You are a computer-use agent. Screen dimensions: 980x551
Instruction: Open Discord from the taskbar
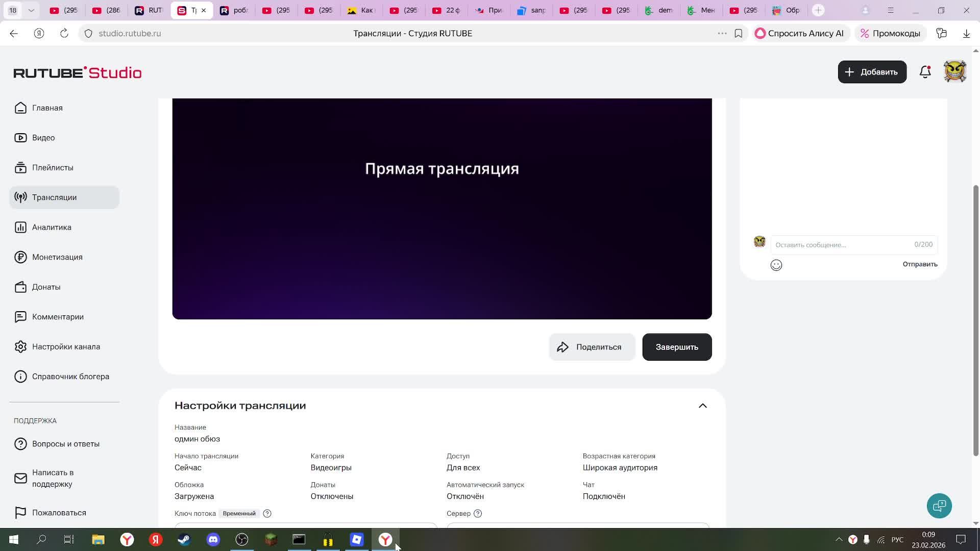[x=213, y=539]
